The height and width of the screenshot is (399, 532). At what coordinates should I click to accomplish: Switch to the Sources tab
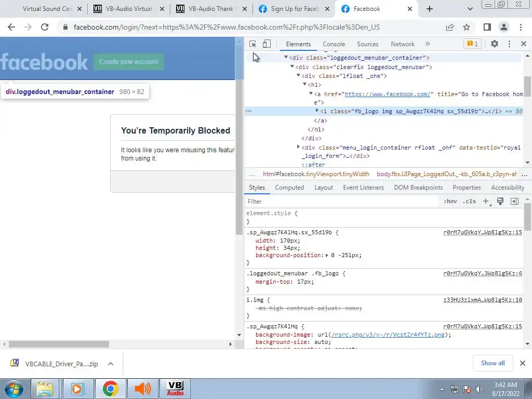pyautogui.click(x=367, y=44)
